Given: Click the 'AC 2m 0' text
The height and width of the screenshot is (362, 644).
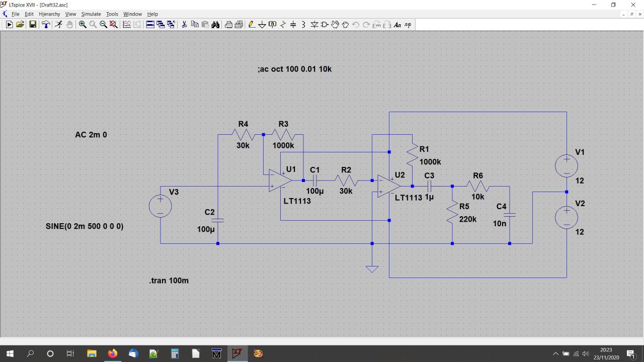Looking at the screenshot, I should (91, 135).
